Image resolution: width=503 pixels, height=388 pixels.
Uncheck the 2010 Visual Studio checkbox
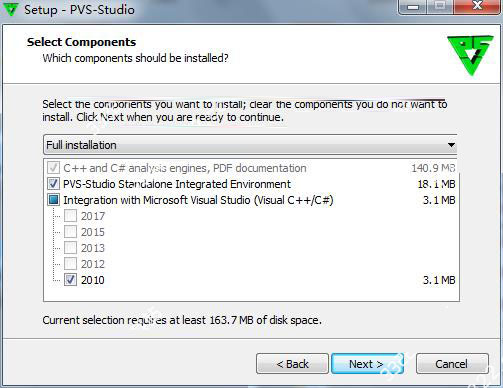point(70,280)
